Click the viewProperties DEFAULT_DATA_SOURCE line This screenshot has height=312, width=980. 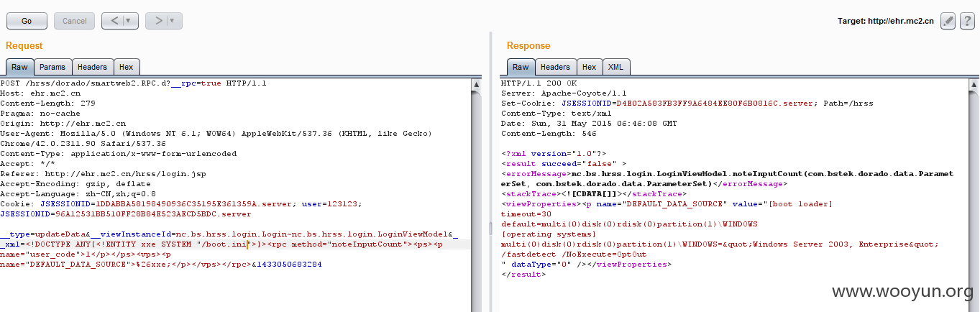tap(666, 204)
